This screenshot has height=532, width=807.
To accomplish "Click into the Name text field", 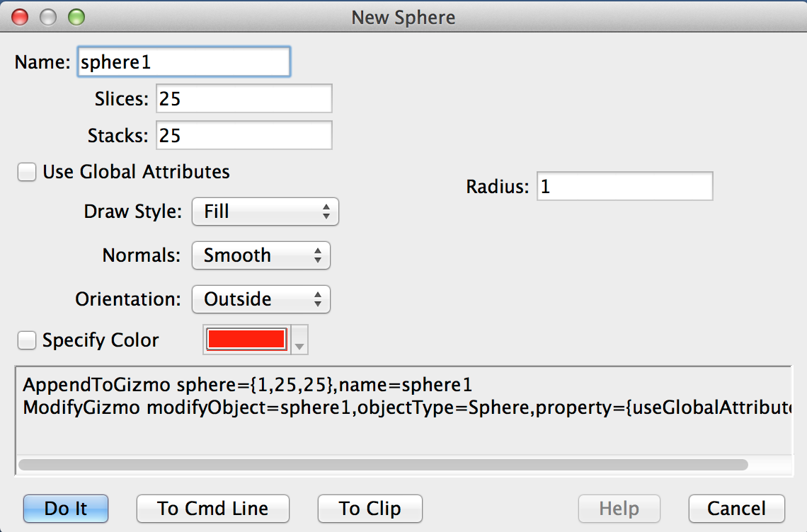I will coord(183,62).
